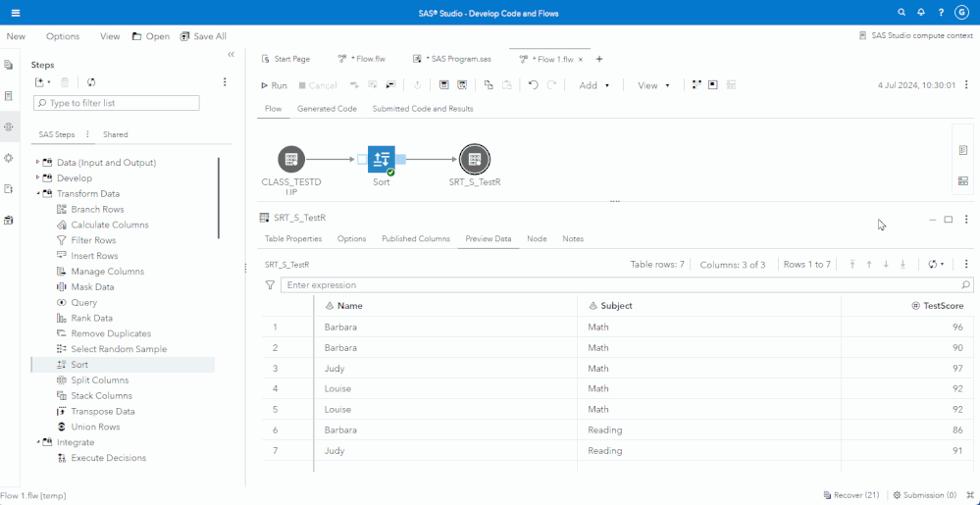Image resolution: width=980 pixels, height=505 pixels.
Task: Collapse the Steps side panel
Action: tap(232, 55)
